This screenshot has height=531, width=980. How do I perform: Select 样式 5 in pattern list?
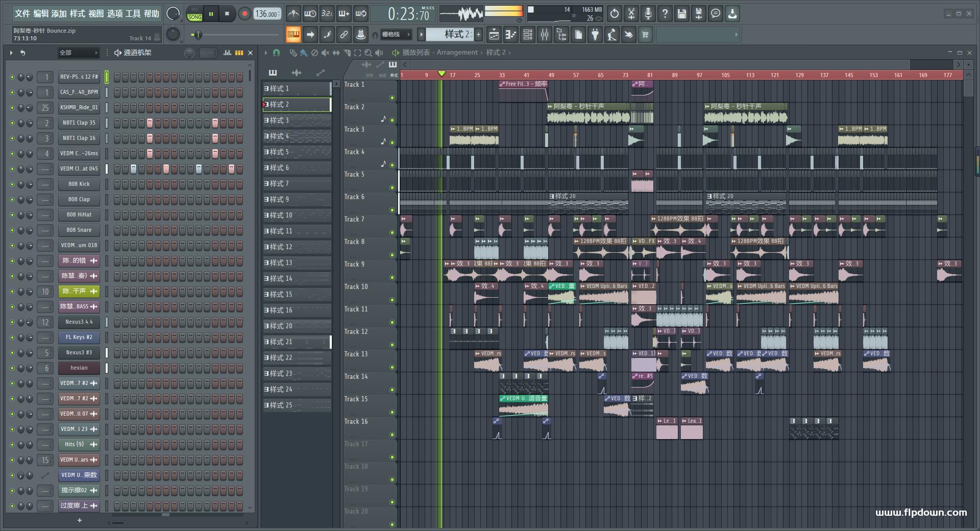(297, 152)
